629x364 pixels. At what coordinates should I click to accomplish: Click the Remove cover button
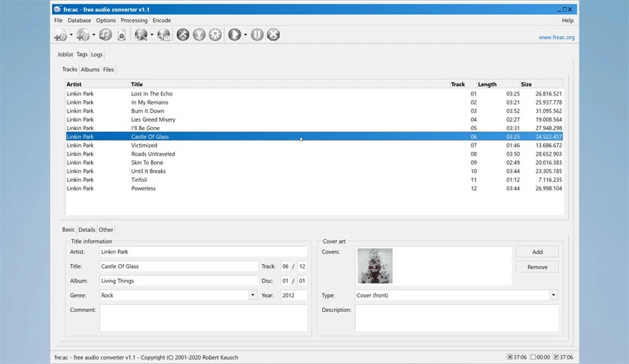coord(537,267)
